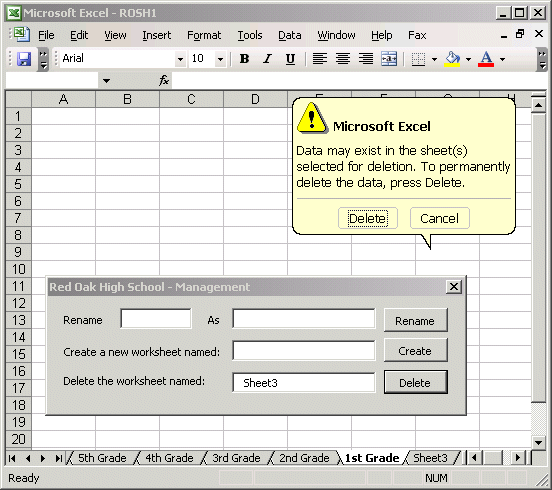
Task: Switch to the 2nd Grade sheet tab
Action: tap(304, 458)
